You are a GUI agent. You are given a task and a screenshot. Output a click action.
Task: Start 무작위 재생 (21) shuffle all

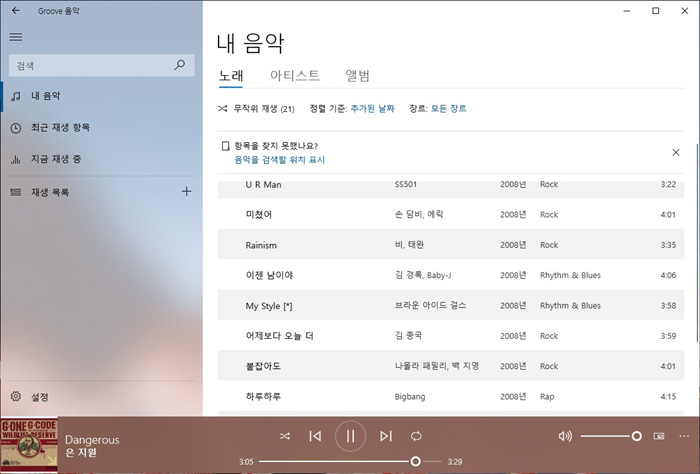click(256, 108)
